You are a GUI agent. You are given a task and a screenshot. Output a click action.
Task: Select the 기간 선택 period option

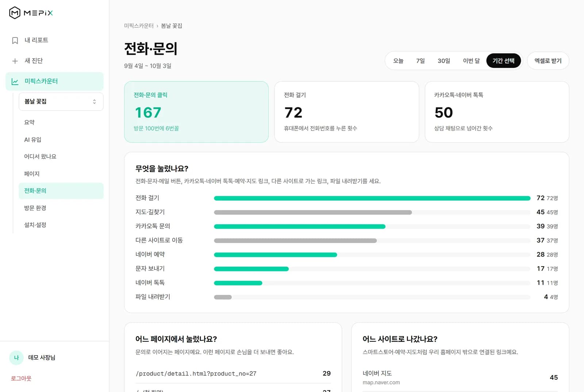pyautogui.click(x=503, y=61)
